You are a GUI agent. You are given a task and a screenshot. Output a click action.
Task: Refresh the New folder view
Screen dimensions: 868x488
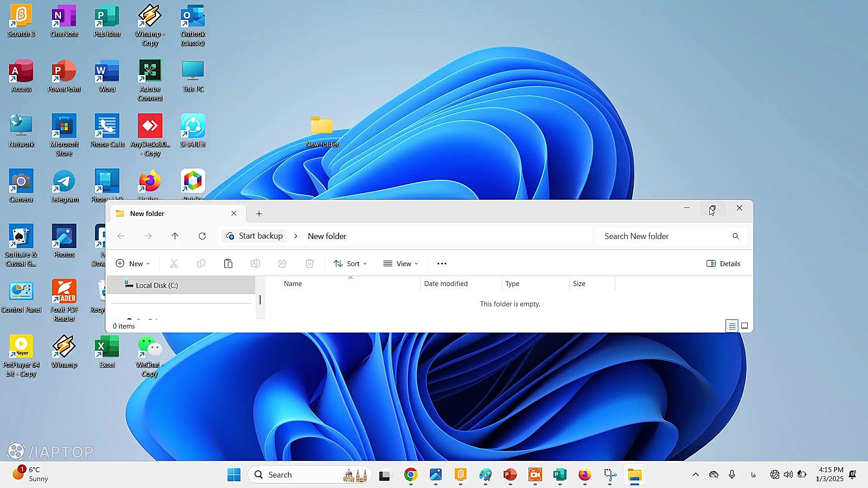pyautogui.click(x=203, y=236)
